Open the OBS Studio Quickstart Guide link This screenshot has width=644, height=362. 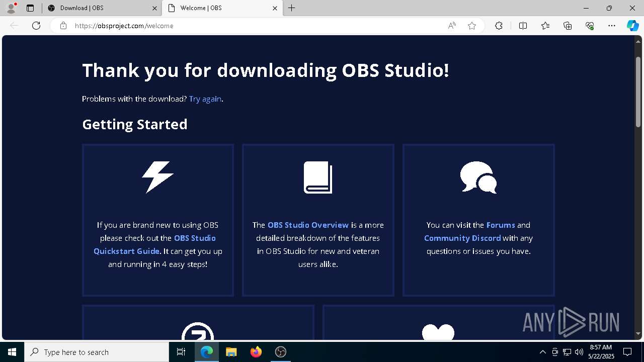155,244
